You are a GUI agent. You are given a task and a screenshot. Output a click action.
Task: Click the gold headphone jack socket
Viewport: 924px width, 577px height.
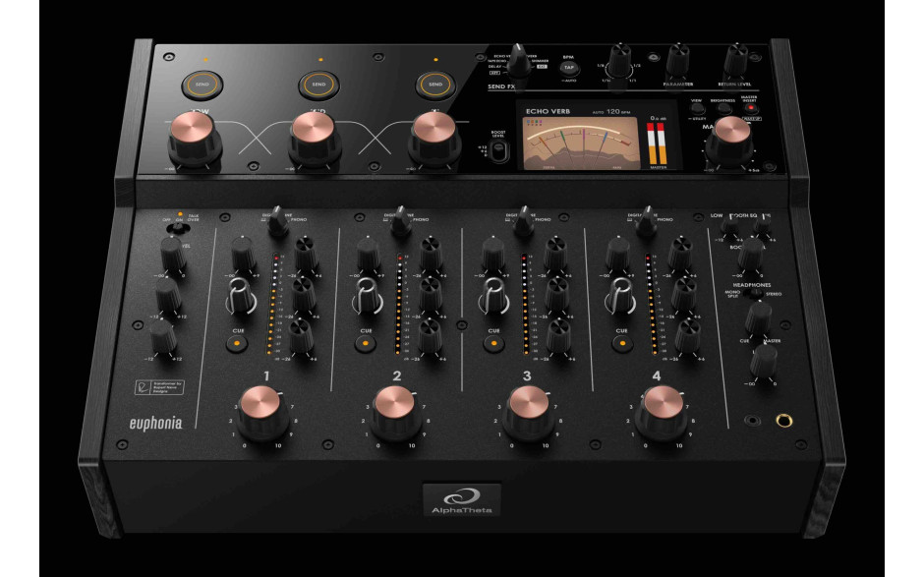tap(783, 421)
